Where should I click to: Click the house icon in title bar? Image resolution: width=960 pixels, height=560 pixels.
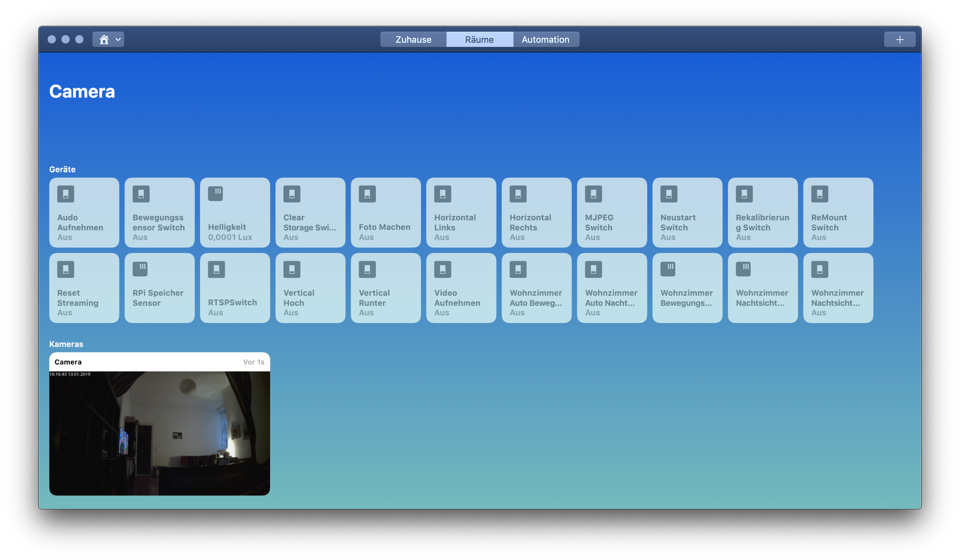coord(104,40)
